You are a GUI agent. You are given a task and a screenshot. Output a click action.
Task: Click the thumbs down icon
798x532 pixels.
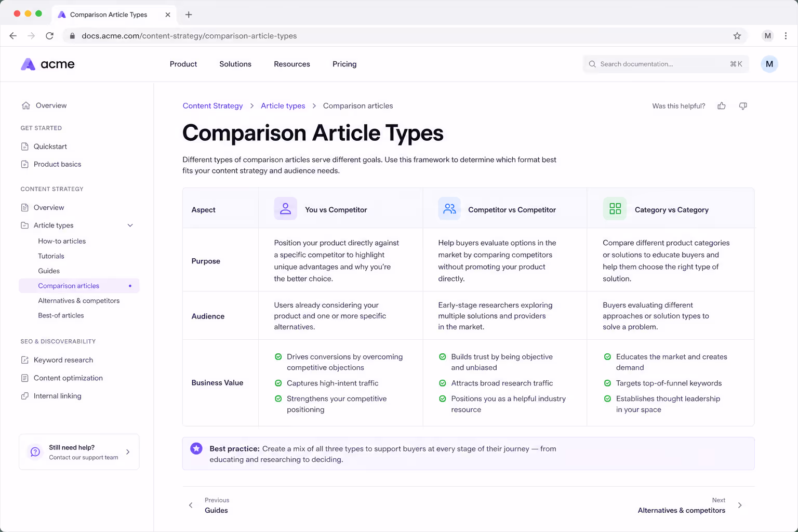click(x=743, y=106)
